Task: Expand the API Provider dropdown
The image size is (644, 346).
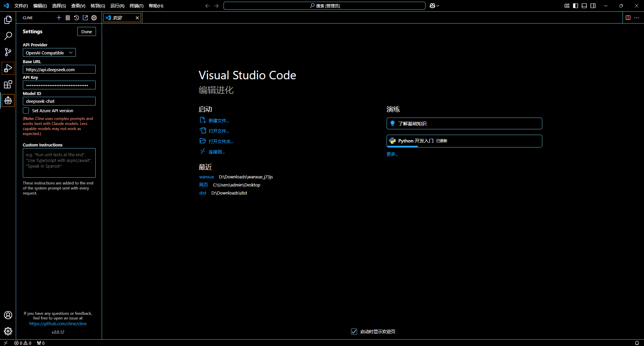Action: click(49, 53)
